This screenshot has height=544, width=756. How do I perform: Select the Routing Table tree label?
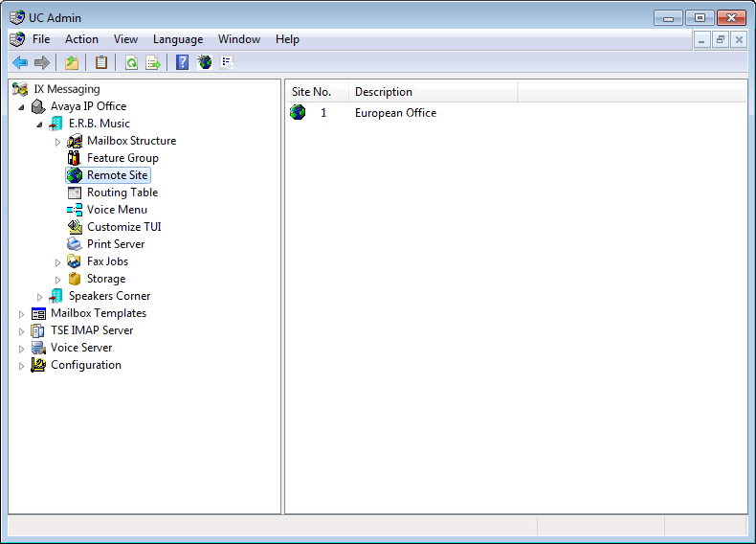(x=122, y=193)
